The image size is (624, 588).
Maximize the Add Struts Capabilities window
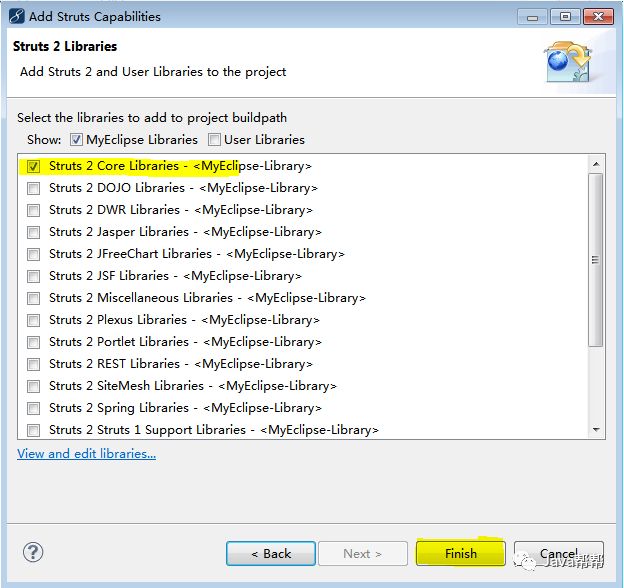565,17
